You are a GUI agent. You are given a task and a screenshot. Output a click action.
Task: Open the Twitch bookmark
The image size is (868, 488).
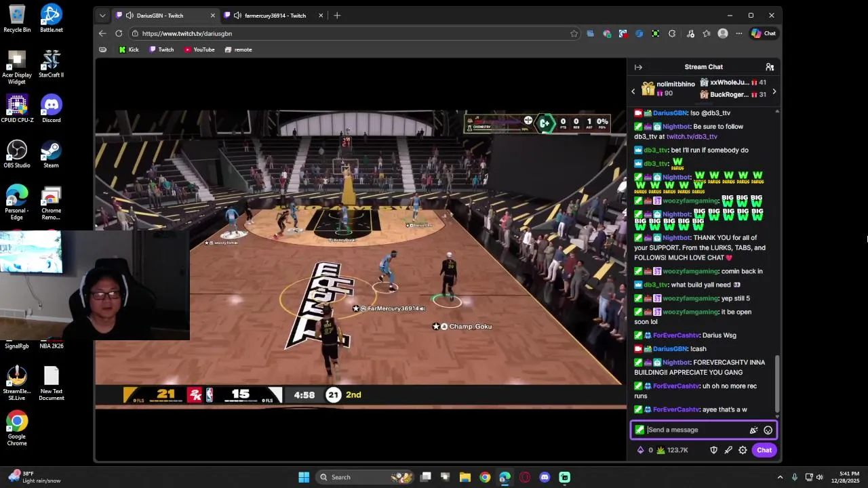click(161, 49)
